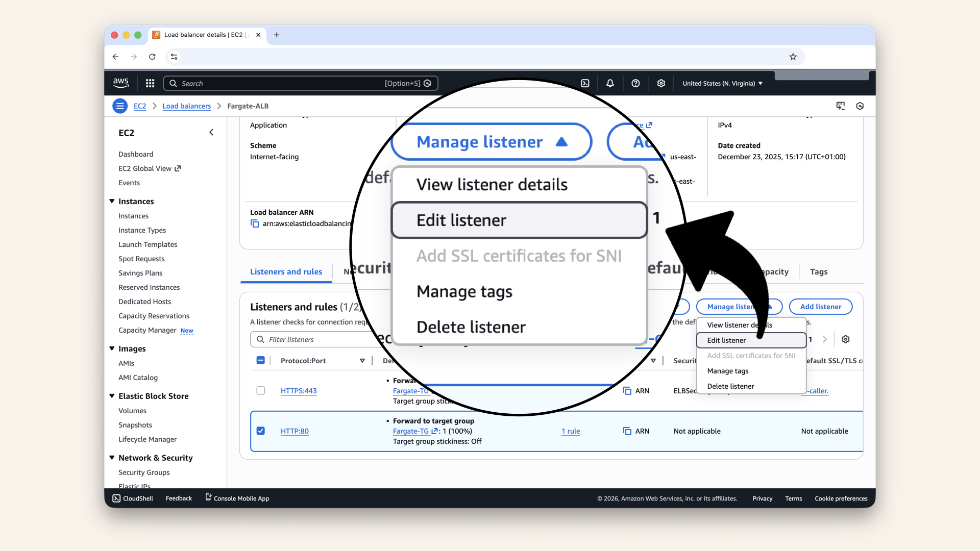This screenshot has height=551, width=980.
Task: Open the notifications bell
Action: coord(610,83)
